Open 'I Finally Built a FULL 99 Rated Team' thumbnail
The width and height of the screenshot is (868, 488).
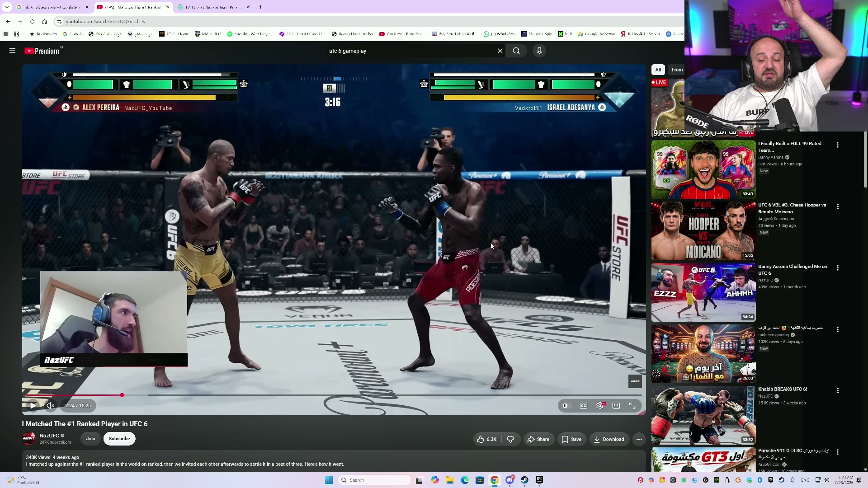(x=703, y=169)
